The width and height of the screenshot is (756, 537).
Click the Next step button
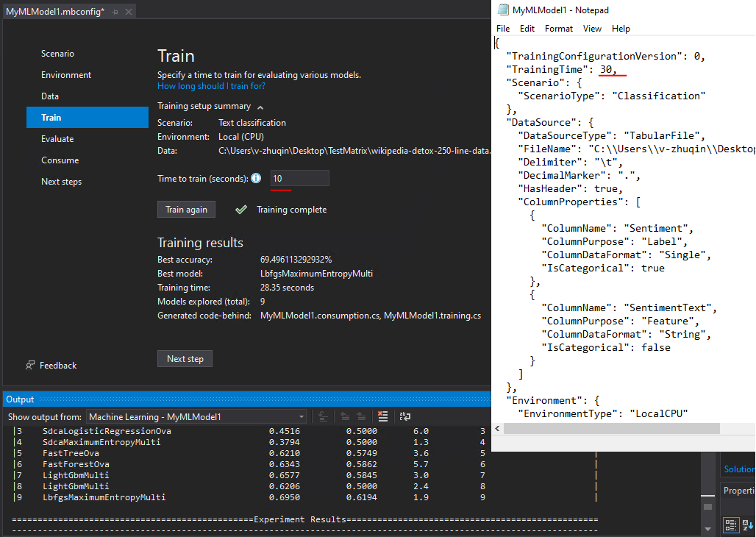(185, 358)
